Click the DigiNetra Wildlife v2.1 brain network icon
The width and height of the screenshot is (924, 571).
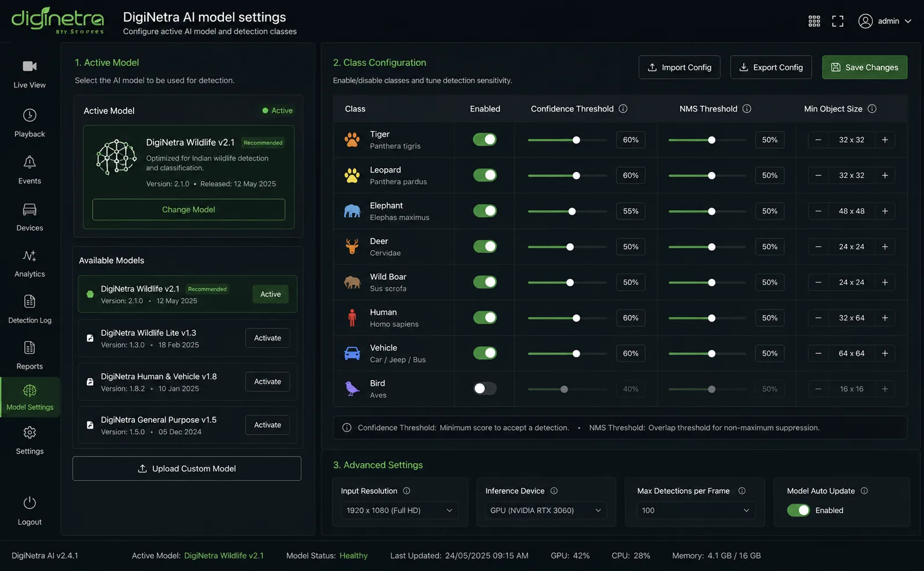116,156
